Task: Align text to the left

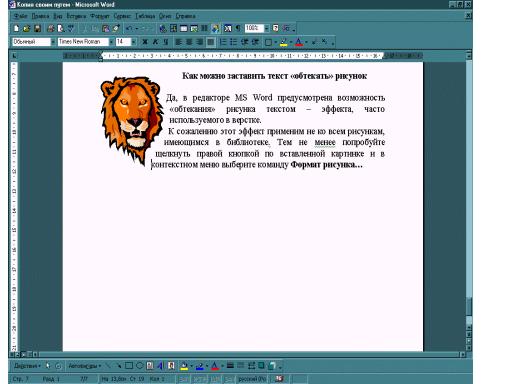Action: (179, 42)
